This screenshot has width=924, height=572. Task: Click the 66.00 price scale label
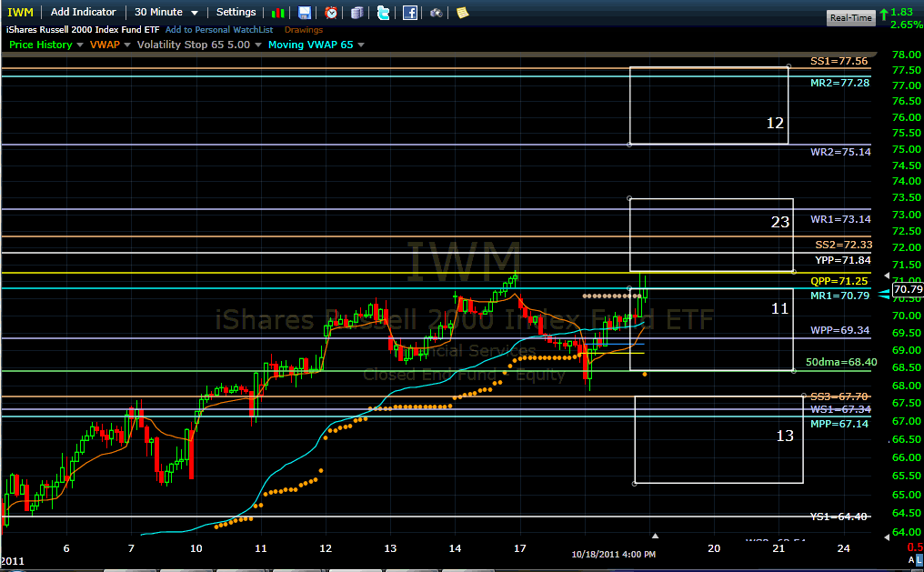click(907, 457)
